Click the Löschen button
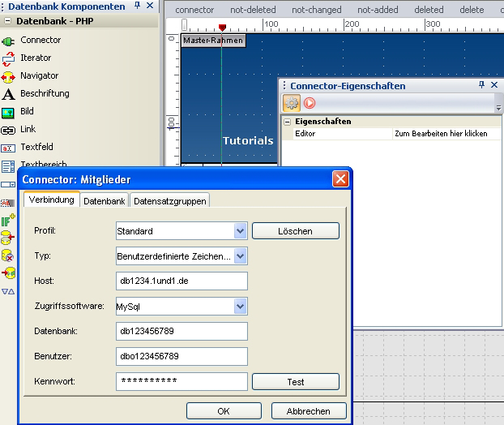This screenshot has width=504, height=425. 295,231
